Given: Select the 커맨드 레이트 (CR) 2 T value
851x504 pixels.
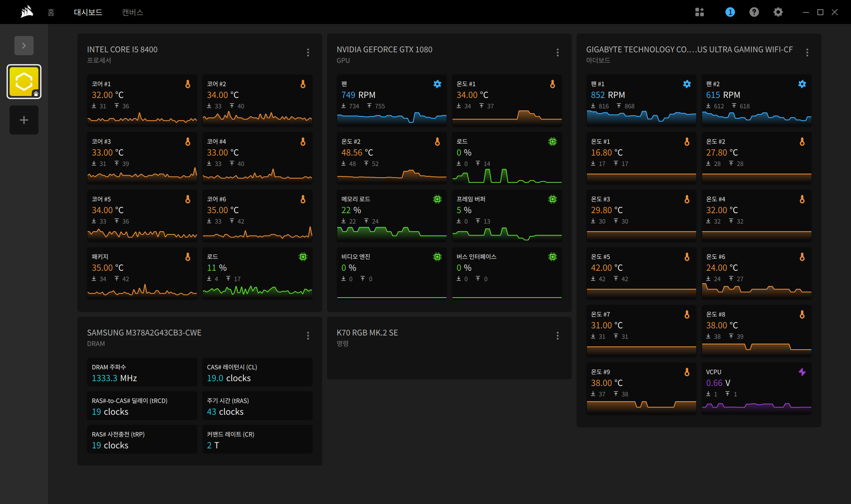Looking at the screenshot, I should 213,445.
